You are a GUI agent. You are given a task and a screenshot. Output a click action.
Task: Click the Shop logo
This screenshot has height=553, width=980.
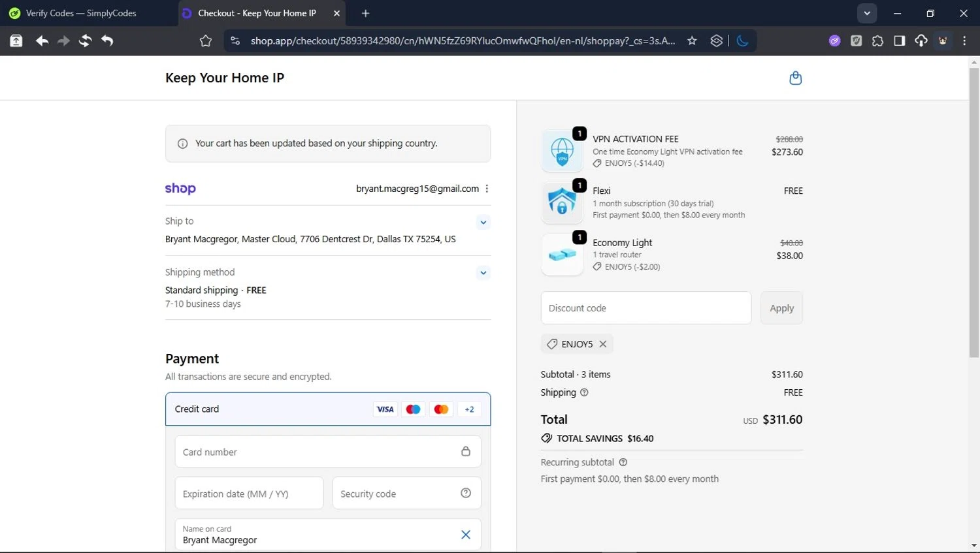click(x=180, y=189)
